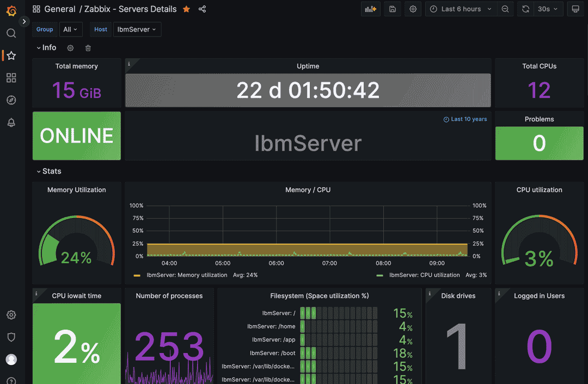
Task: Open the Group All variable dropdown
Action: tap(70, 29)
